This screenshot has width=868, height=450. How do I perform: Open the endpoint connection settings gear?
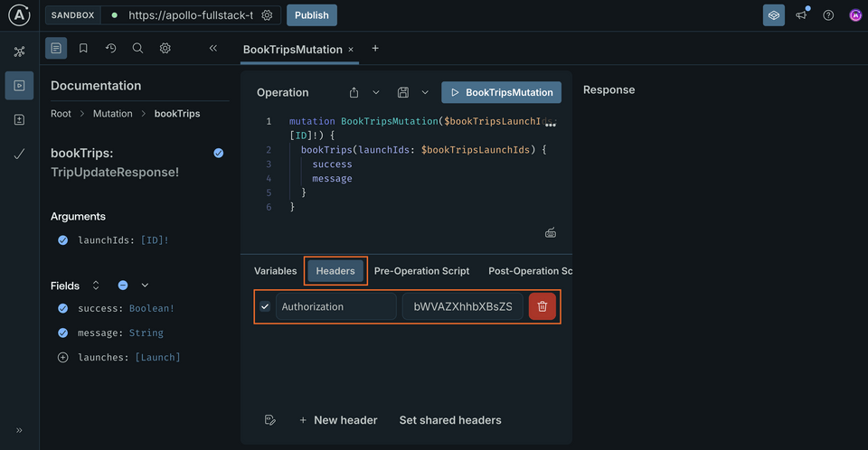tap(267, 15)
